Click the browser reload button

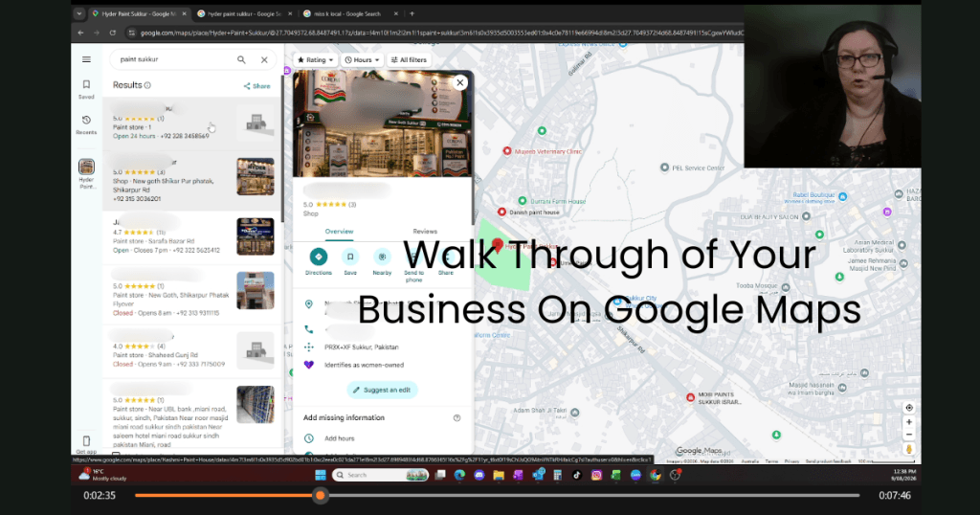pos(113,33)
